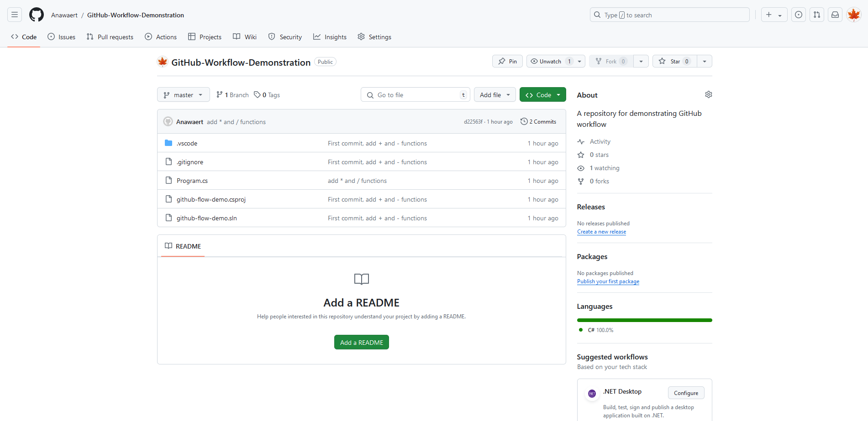
Task: Open the Insights tab
Action: 330,37
